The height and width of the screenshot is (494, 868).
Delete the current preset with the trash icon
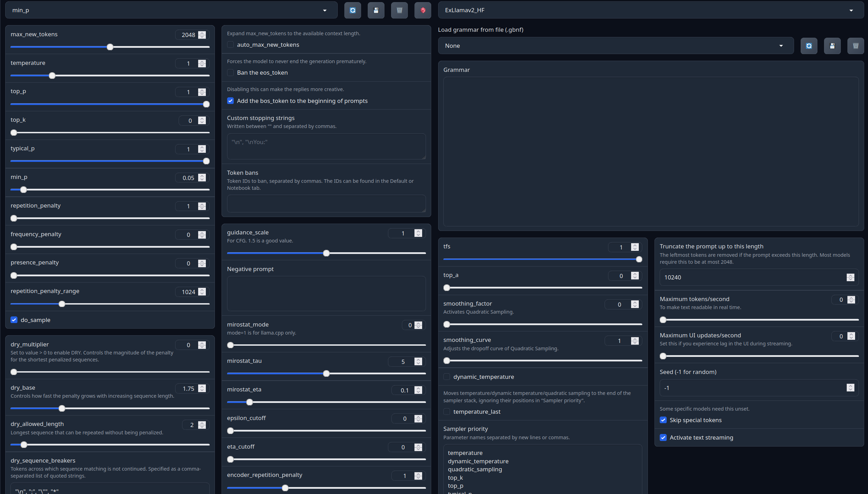(399, 10)
